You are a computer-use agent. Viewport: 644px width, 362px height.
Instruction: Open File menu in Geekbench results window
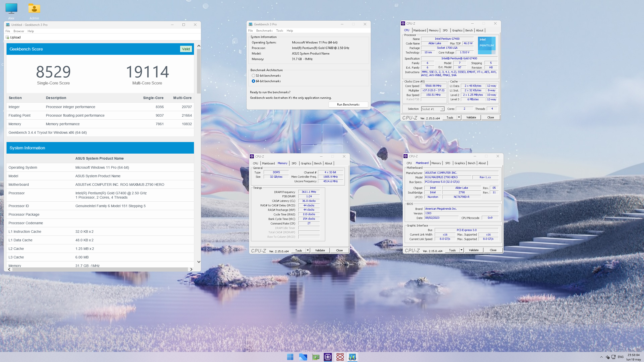8,31
